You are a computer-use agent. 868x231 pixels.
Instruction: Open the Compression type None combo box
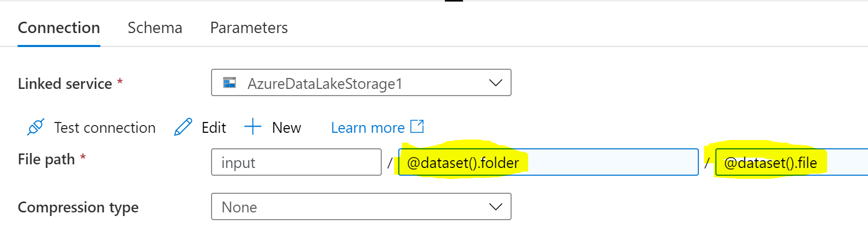coord(361,207)
